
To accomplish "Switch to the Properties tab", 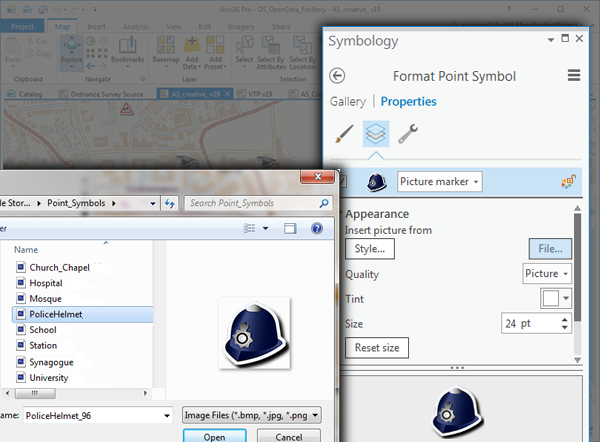I will click(x=408, y=101).
